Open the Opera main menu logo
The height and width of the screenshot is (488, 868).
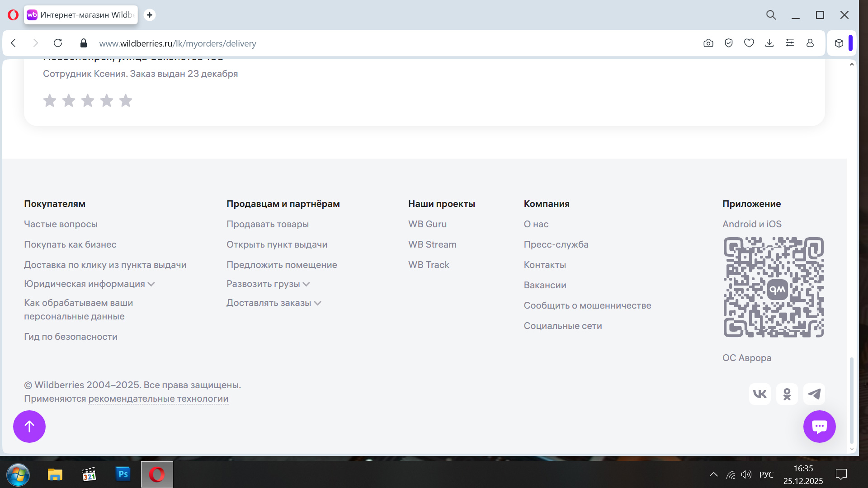[x=13, y=15]
